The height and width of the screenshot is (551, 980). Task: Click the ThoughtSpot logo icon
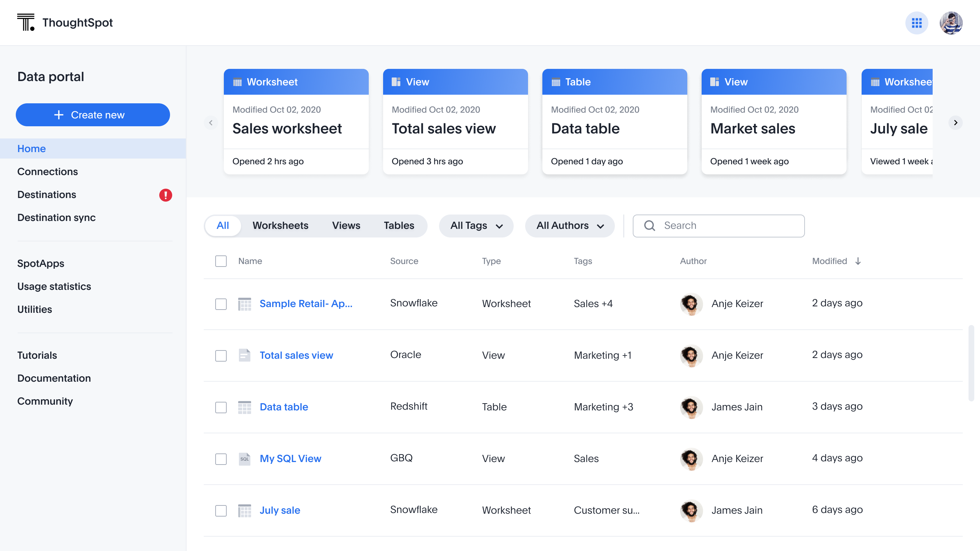26,23
